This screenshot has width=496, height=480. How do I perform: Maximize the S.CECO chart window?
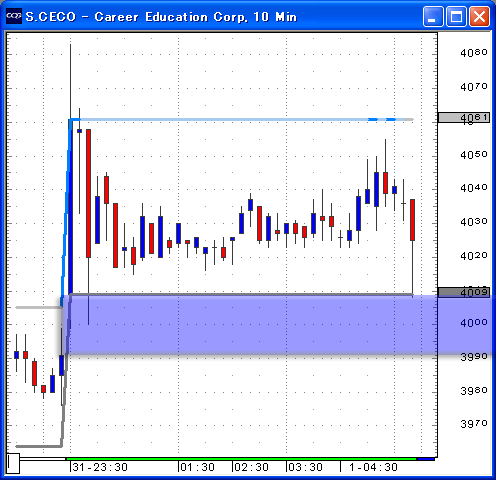coord(456,16)
